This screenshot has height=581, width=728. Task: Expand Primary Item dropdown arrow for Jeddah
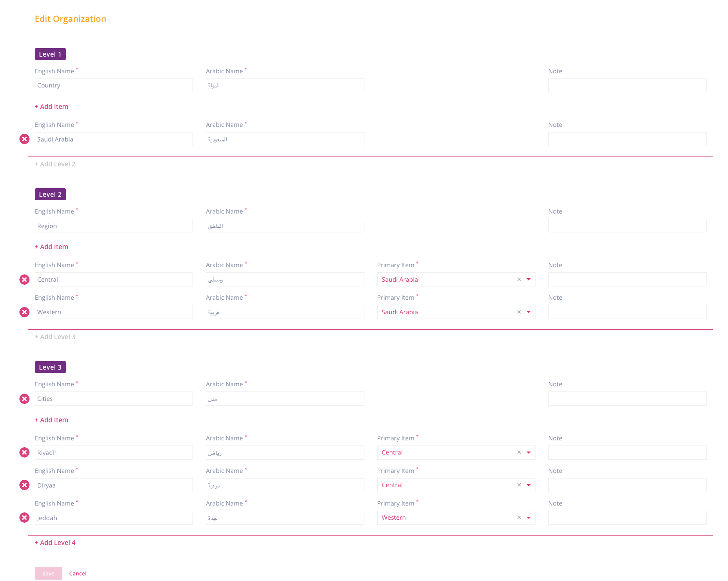(x=529, y=518)
